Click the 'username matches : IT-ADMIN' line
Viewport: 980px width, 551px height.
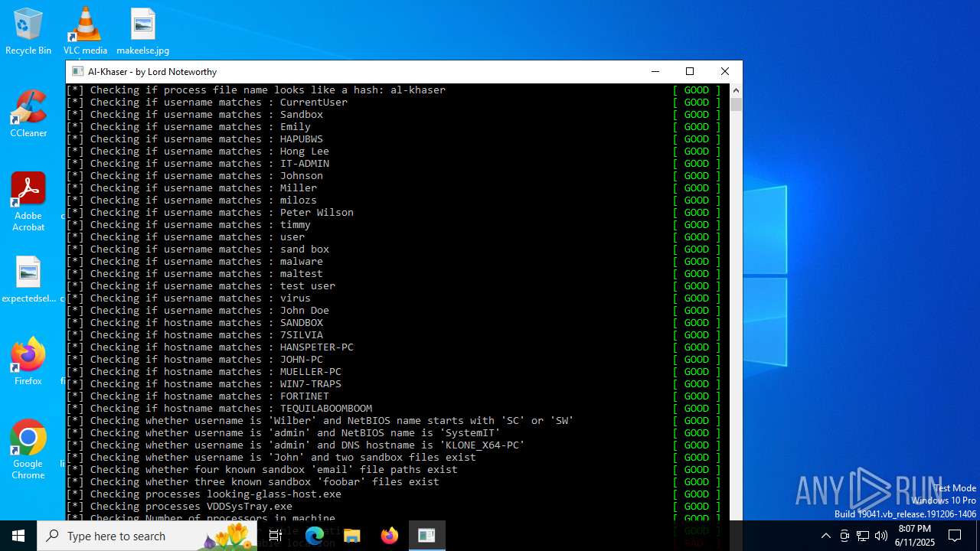(x=198, y=164)
